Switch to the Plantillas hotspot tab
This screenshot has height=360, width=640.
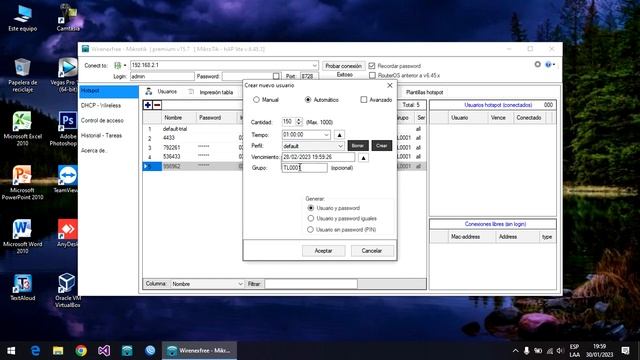click(x=424, y=92)
